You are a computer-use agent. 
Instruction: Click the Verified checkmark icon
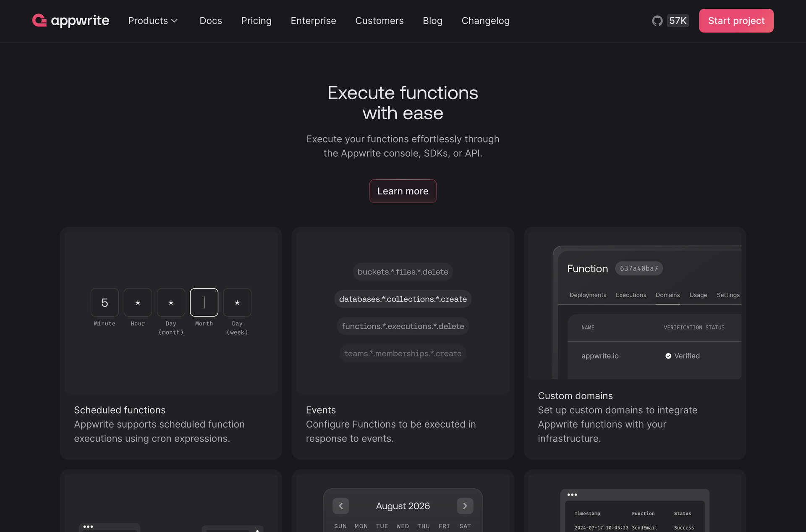pos(668,356)
